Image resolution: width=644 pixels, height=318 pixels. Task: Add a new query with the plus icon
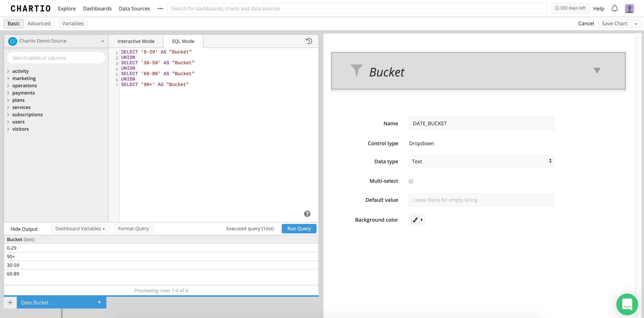click(10, 302)
